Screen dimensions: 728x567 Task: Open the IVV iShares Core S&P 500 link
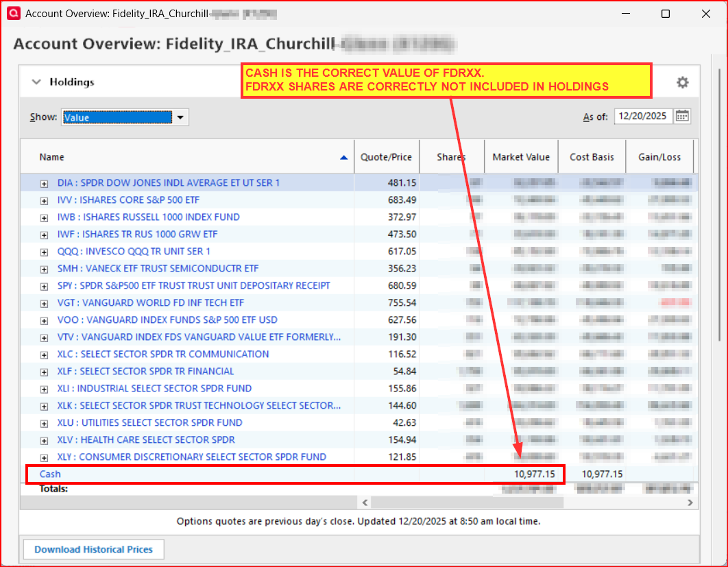(128, 200)
